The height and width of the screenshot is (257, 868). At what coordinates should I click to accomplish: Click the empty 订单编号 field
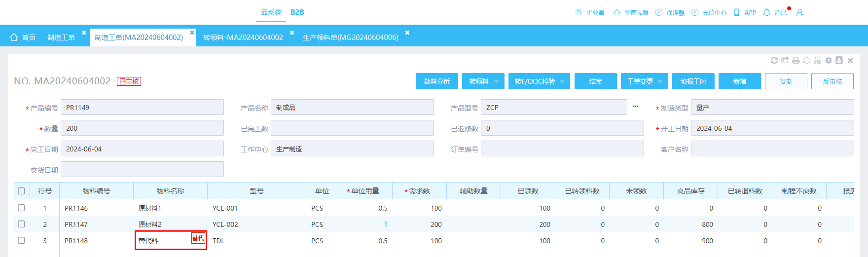(562, 148)
